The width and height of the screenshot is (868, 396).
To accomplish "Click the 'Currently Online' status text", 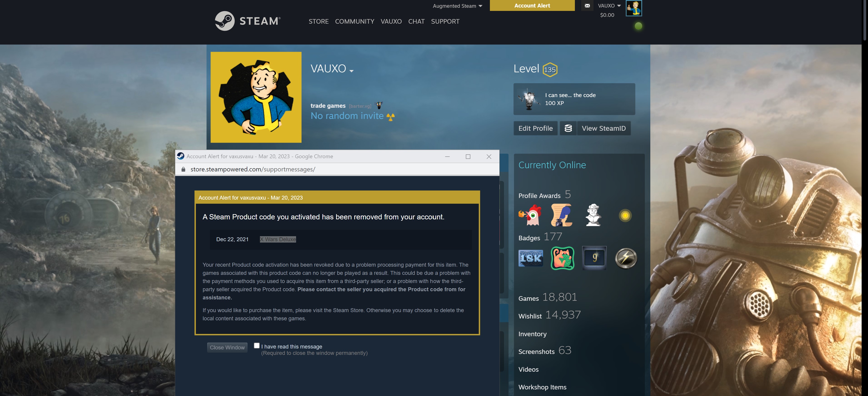I will click(552, 165).
